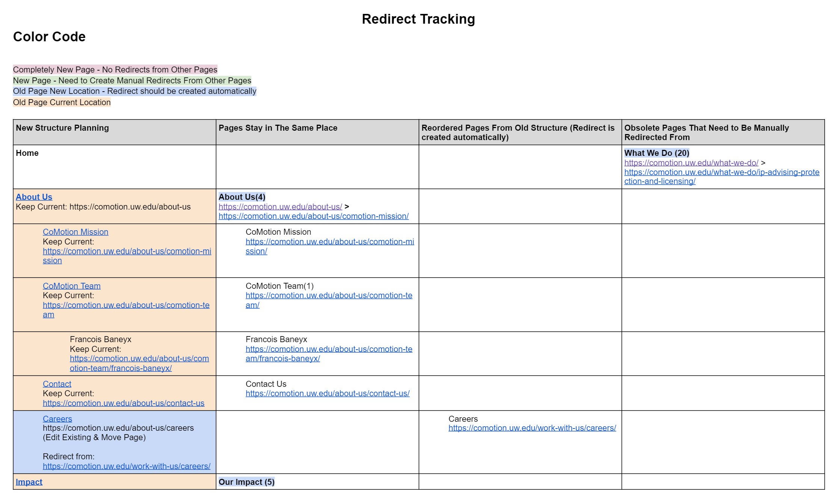Select the Redirect Tracking title
This screenshot has width=840, height=504.
click(x=418, y=19)
